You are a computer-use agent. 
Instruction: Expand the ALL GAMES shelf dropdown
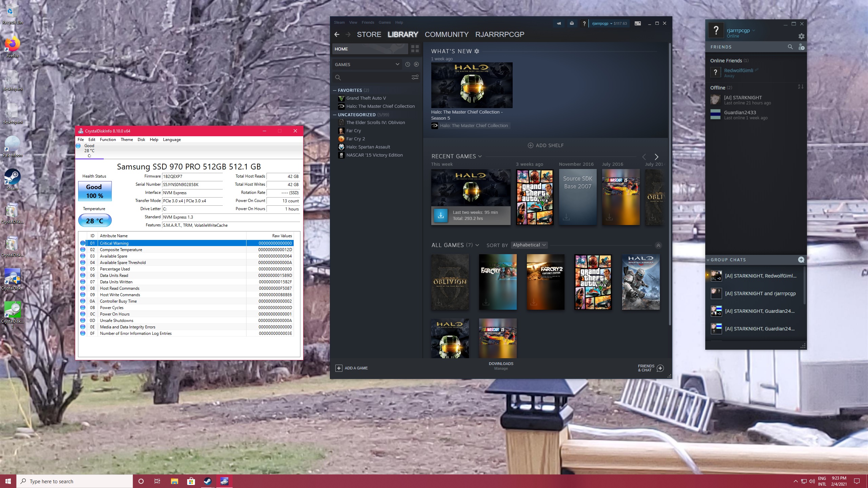(x=477, y=245)
